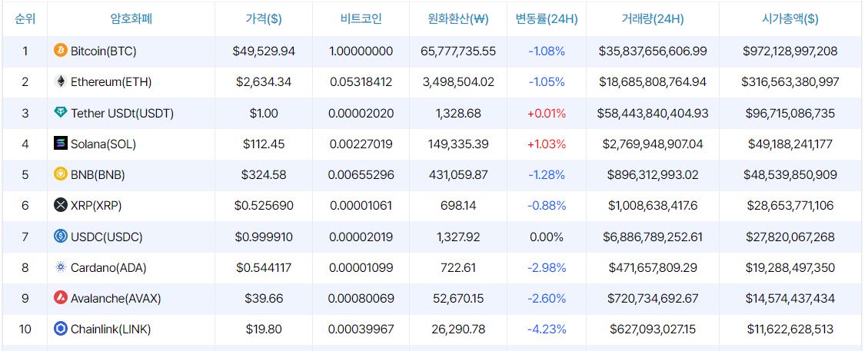This screenshot has height=351, width=868.
Task: Open the XRP(XRP) name link
Action: 96,206
